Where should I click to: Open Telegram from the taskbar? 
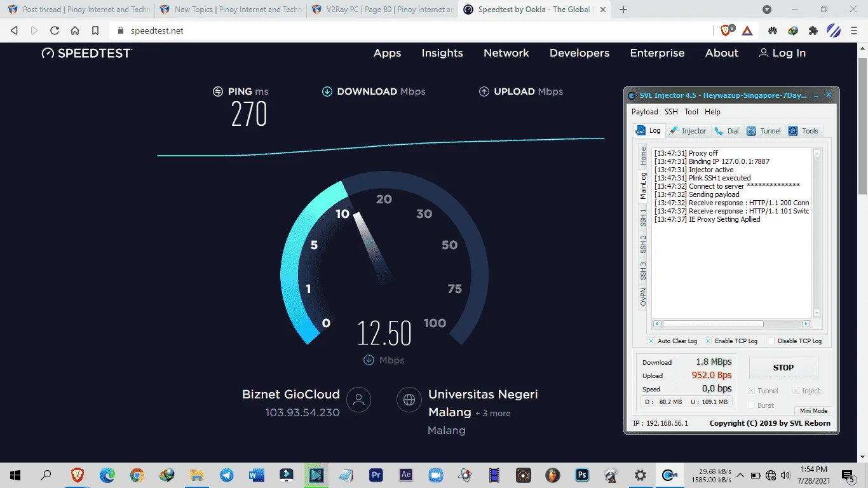point(227,475)
